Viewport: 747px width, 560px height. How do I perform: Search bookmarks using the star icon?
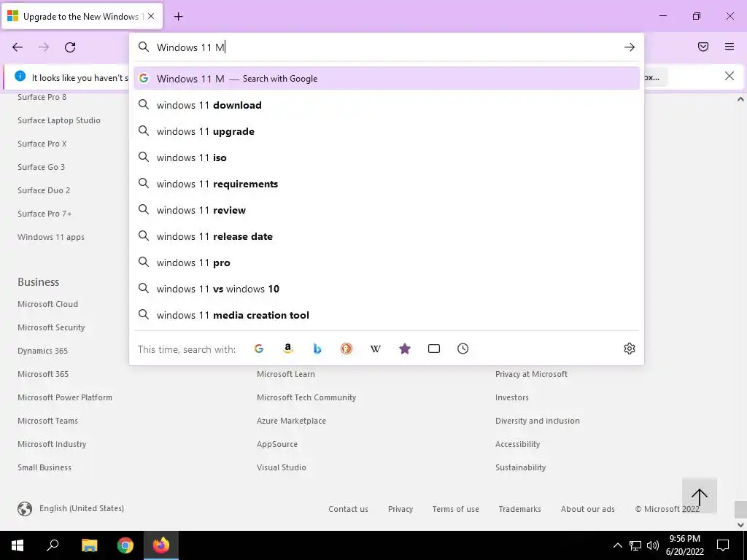pos(405,349)
